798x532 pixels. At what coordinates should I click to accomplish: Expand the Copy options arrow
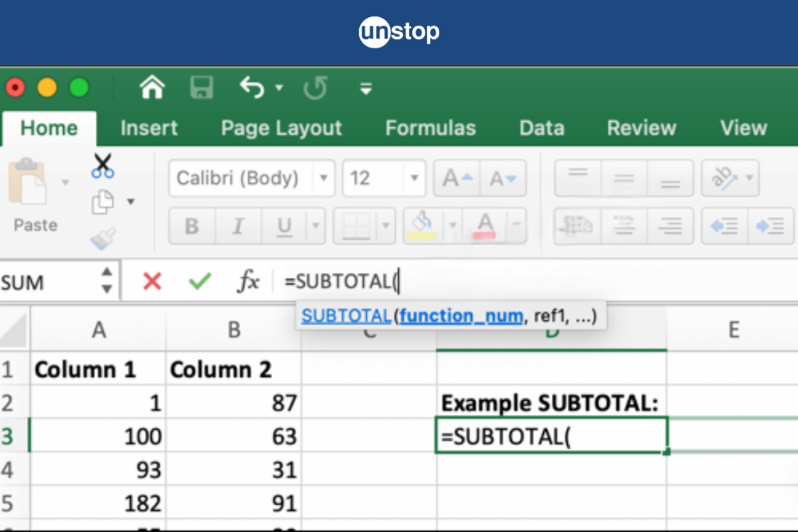point(131,202)
